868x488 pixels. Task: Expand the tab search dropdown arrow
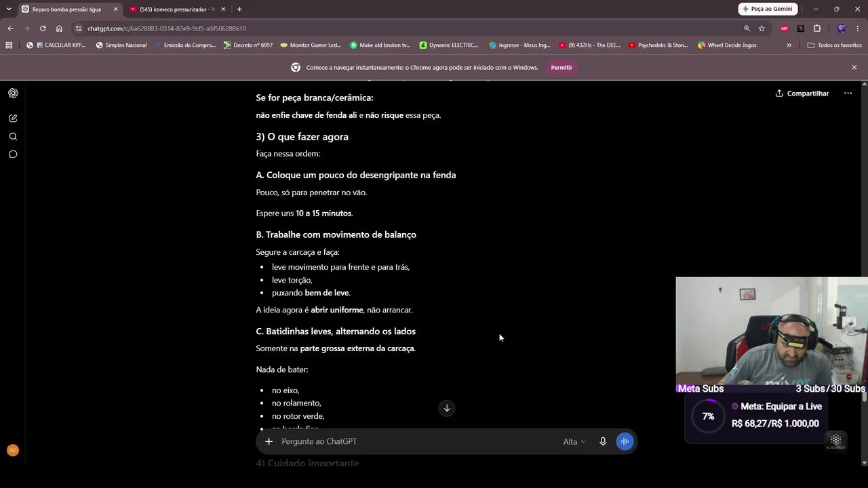9,9
